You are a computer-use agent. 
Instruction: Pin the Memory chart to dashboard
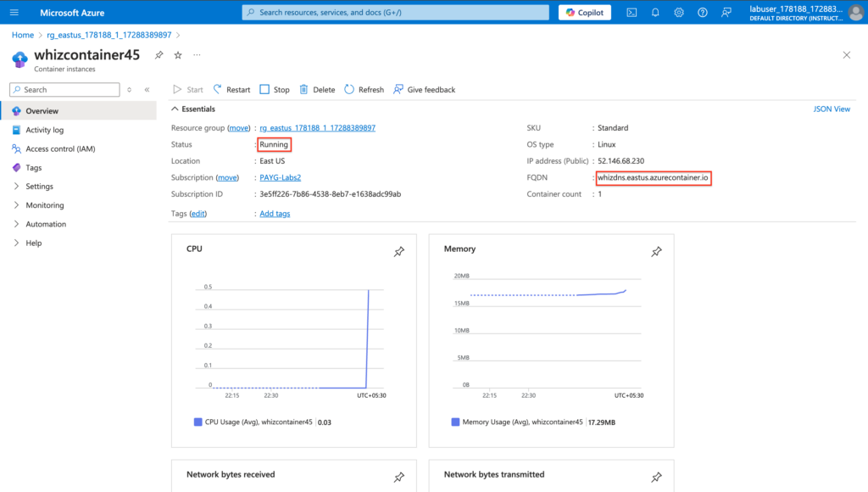point(656,252)
